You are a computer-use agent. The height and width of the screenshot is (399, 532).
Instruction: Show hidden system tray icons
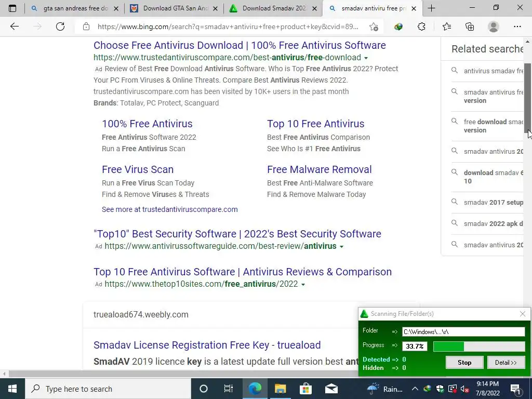[x=415, y=389]
